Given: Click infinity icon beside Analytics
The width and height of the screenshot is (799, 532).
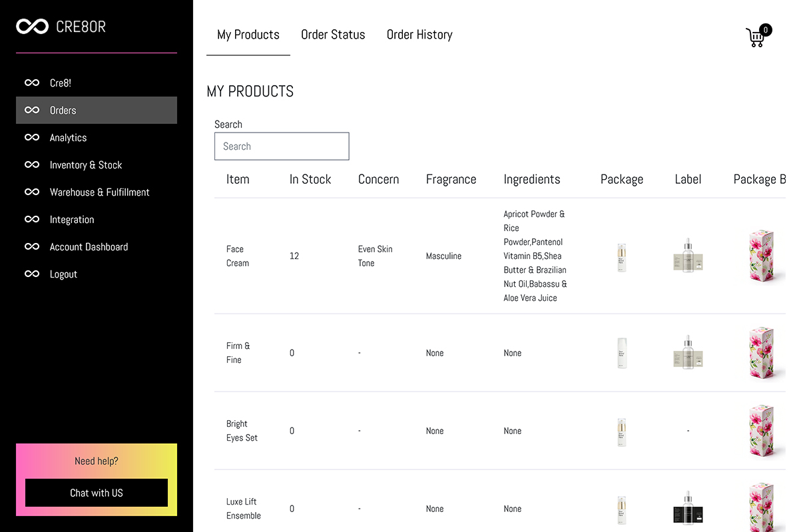Looking at the screenshot, I should [x=32, y=138].
